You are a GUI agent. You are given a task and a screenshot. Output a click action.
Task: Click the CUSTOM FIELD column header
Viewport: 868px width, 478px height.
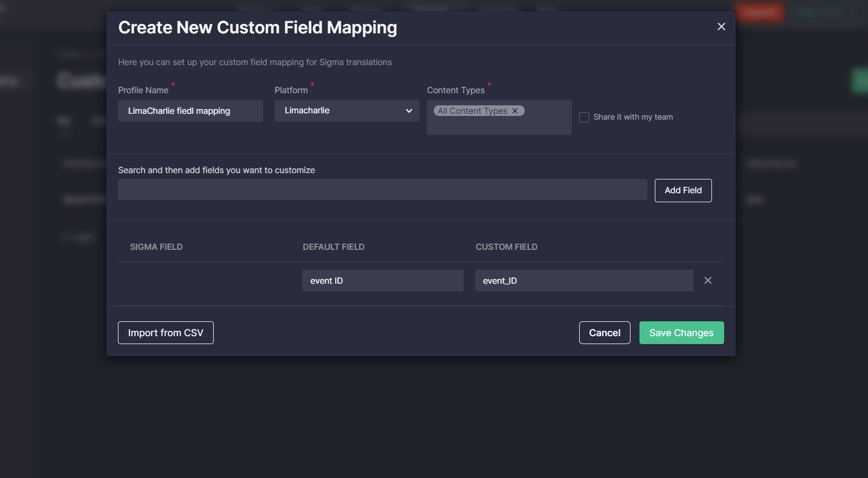(506, 247)
